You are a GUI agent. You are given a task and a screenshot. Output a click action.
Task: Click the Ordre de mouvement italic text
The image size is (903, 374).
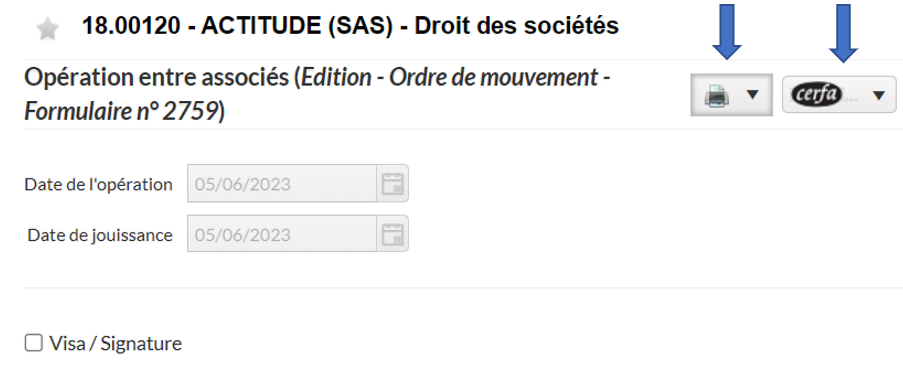[x=494, y=77]
